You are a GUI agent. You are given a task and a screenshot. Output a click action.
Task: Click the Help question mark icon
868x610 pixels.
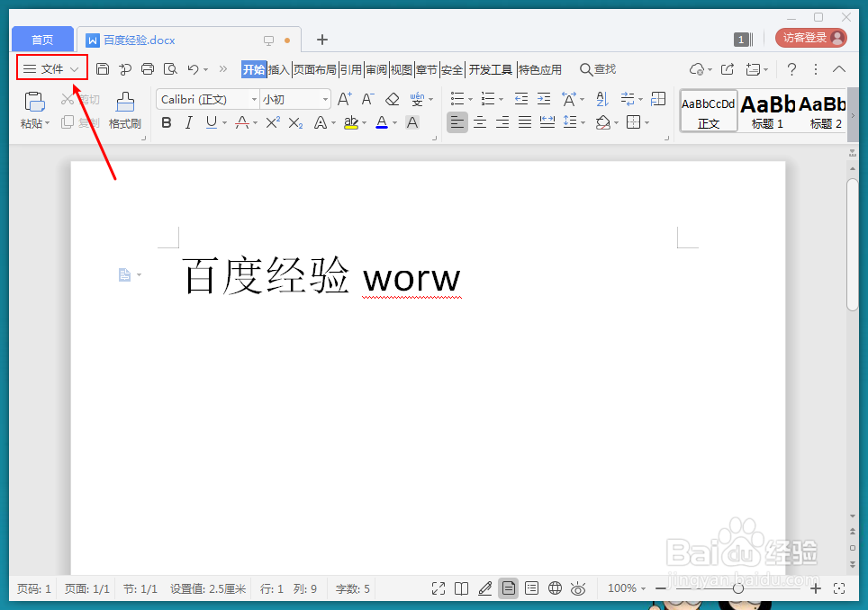791,69
